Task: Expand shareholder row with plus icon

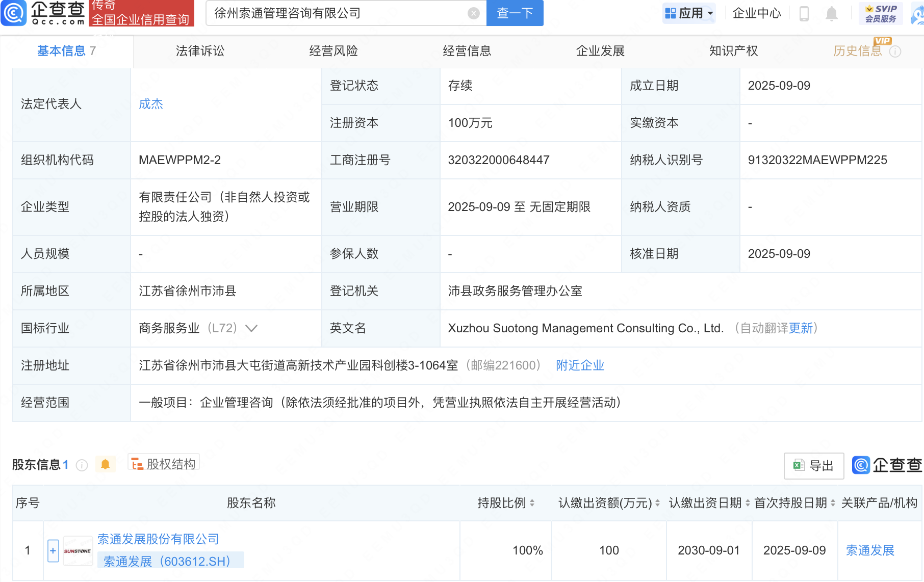Action: point(53,551)
